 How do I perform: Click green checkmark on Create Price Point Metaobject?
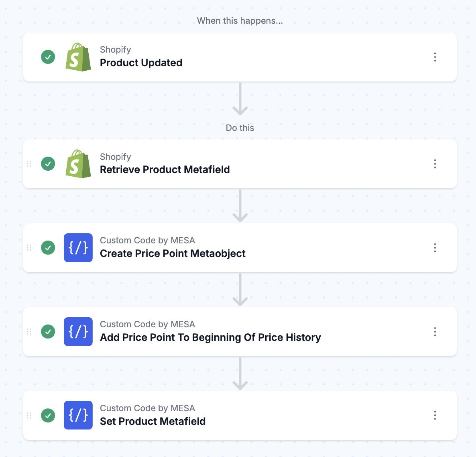click(x=48, y=248)
